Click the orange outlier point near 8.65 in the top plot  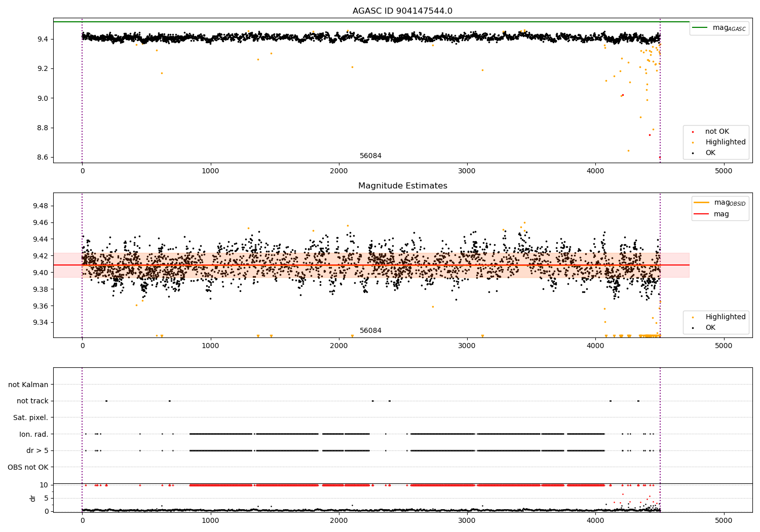628,150
